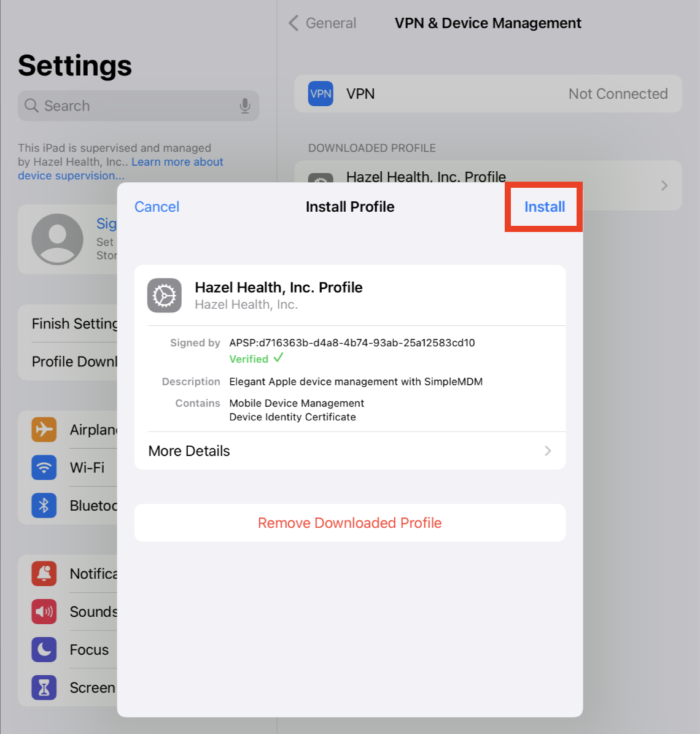This screenshot has height=734, width=700.
Task: Cancel the Install Profile dialog
Action: click(157, 207)
